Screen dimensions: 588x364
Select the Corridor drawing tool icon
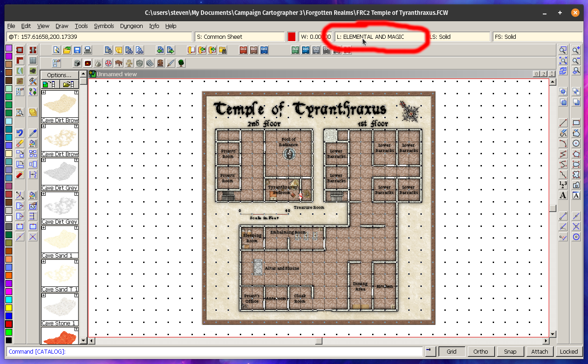(33, 50)
